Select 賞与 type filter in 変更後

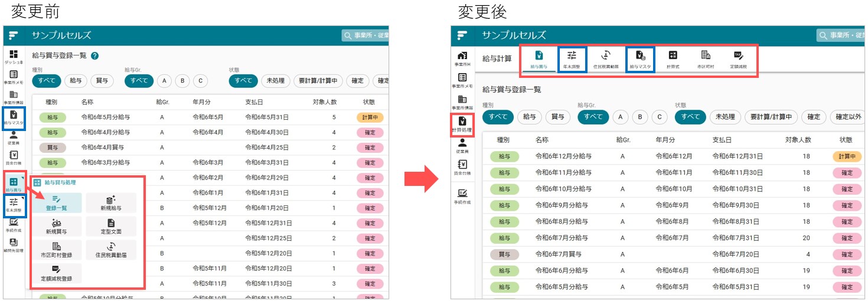tap(559, 117)
